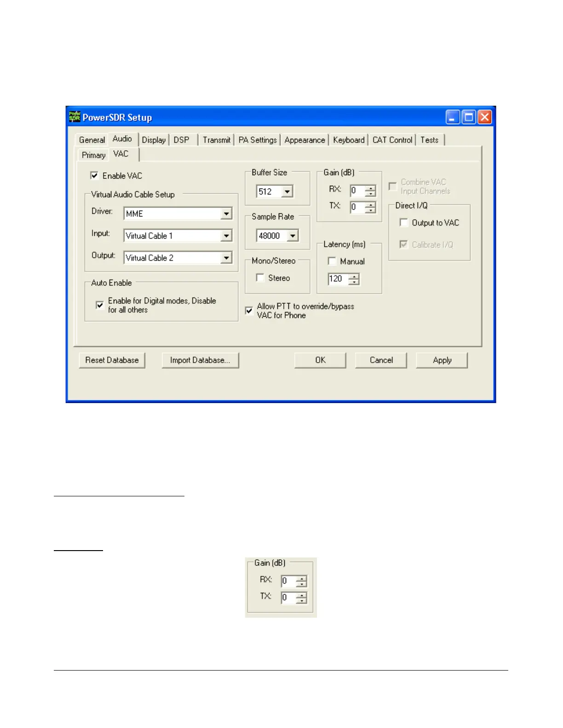Open the Appearance tab

click(x=304, y=140)
